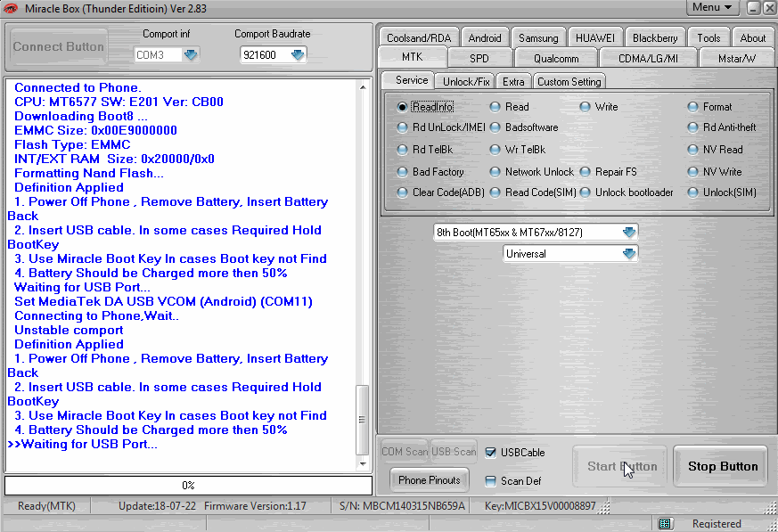The width and height of the screenshot is (778, 532).
Task: Expand the Universal model dropdown
Action: click(628, 254)
